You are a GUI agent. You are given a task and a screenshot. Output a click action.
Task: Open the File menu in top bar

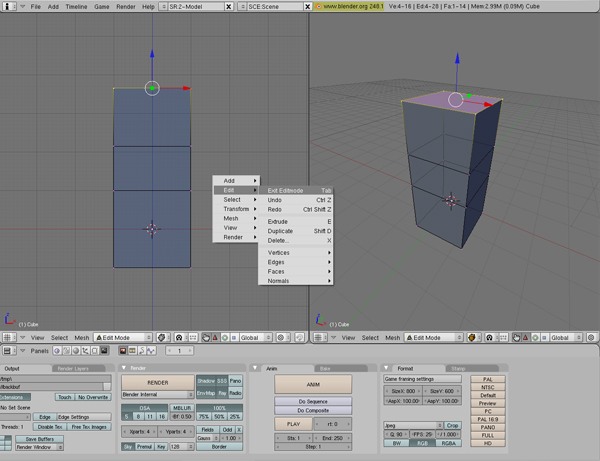pyautogui.click(x=36, y=6)
